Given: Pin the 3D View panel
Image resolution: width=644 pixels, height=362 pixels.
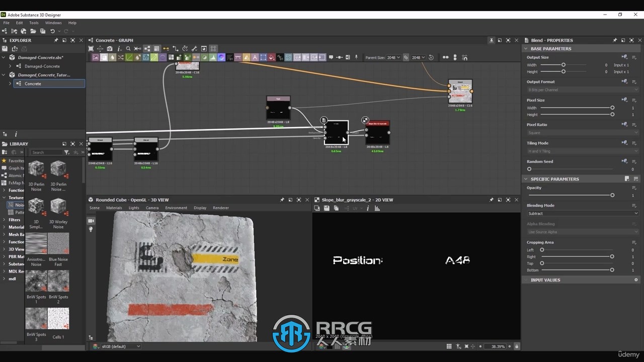Looking at the screenshot, I should [x=282, y=200].
